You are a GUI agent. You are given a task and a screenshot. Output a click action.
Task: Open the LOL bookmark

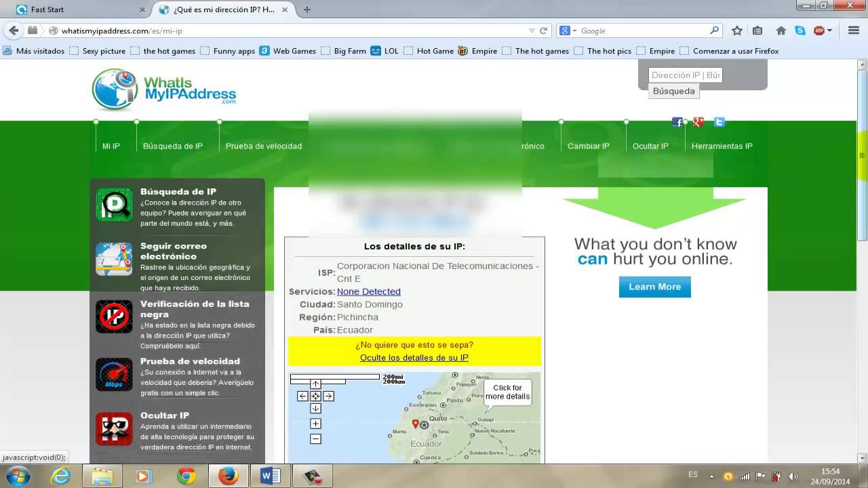click(385, 51)
